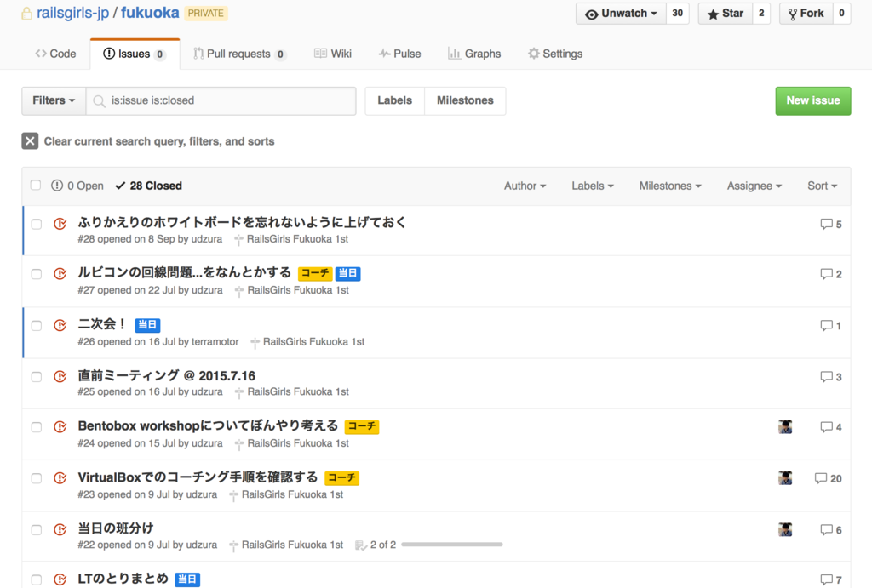Select checkbox for Bentobox workshop issue
The height and width of the screenshot is (588, 872).
[x=36, y=427]
